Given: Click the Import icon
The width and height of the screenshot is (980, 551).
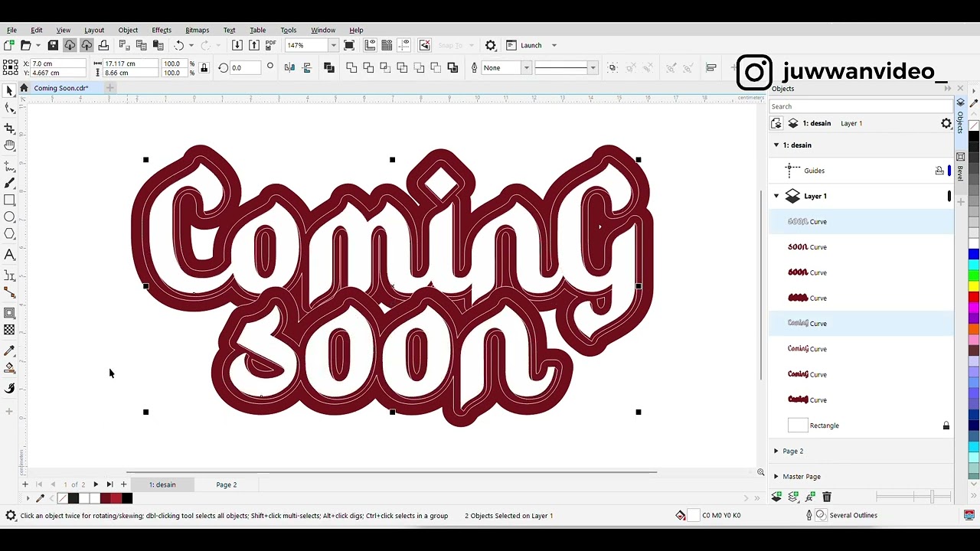Looking at the screenshot, I should click(237, 46).
